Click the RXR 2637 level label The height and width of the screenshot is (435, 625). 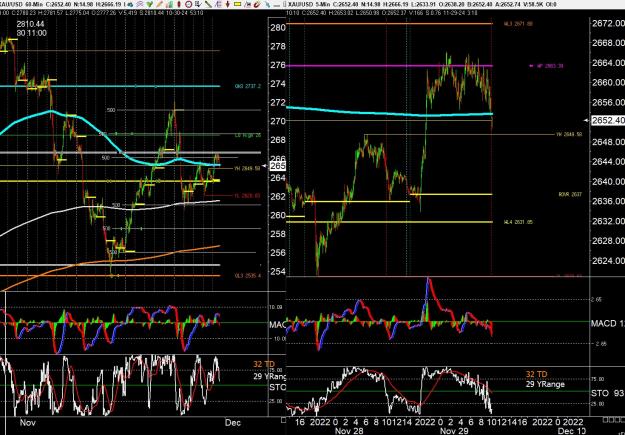click(570, 195)
